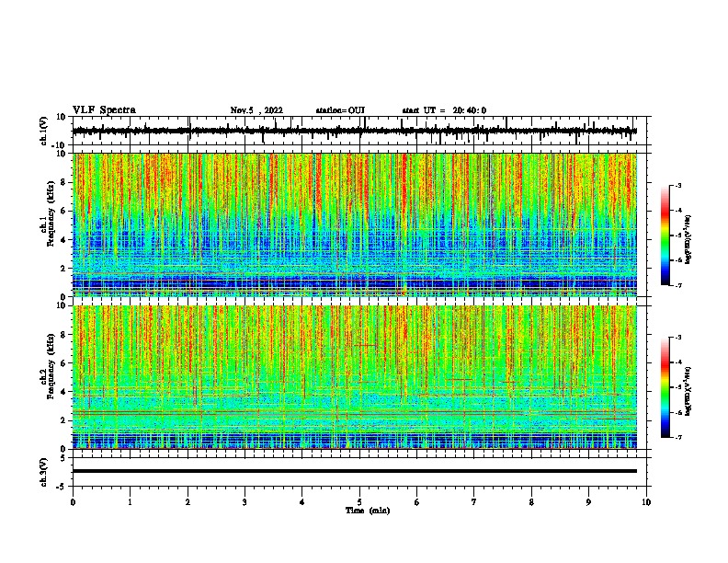Click the 8 kHz tick on ch.1 frequency axis
Image resolution: width=728 pixels, height=563 pixels.
point(63,182)
